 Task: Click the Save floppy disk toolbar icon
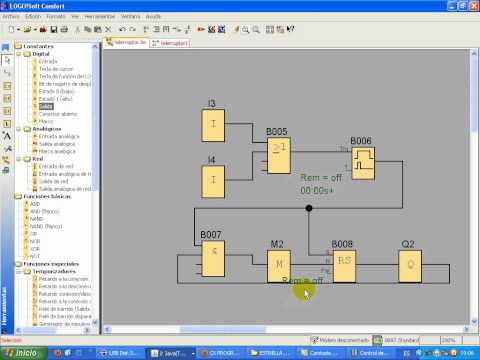click(53, 30)
